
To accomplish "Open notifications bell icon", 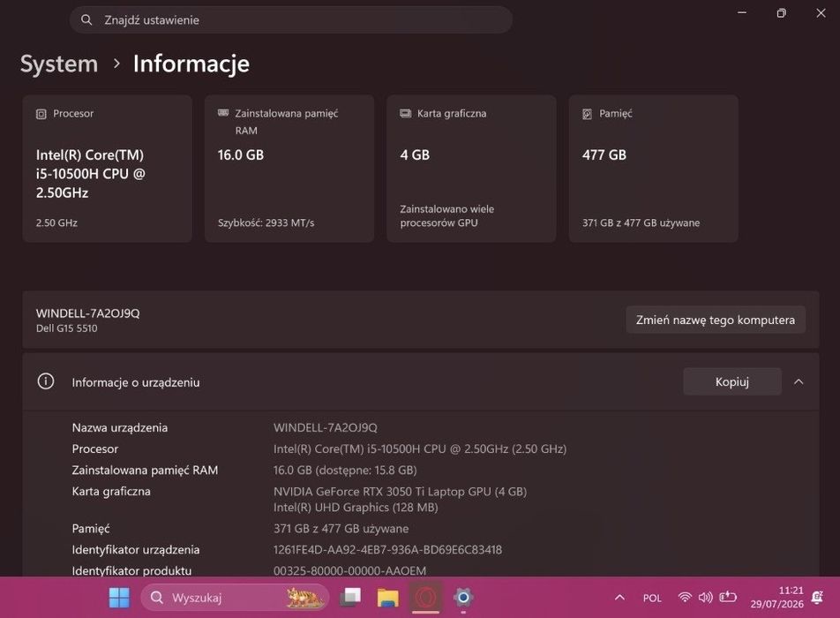I will tap(817, 597).
